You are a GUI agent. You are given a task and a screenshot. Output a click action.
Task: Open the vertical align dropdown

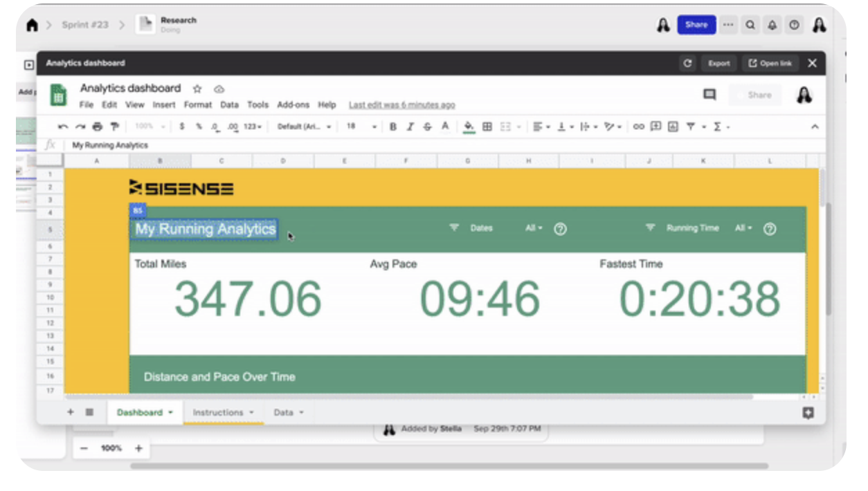565,127
